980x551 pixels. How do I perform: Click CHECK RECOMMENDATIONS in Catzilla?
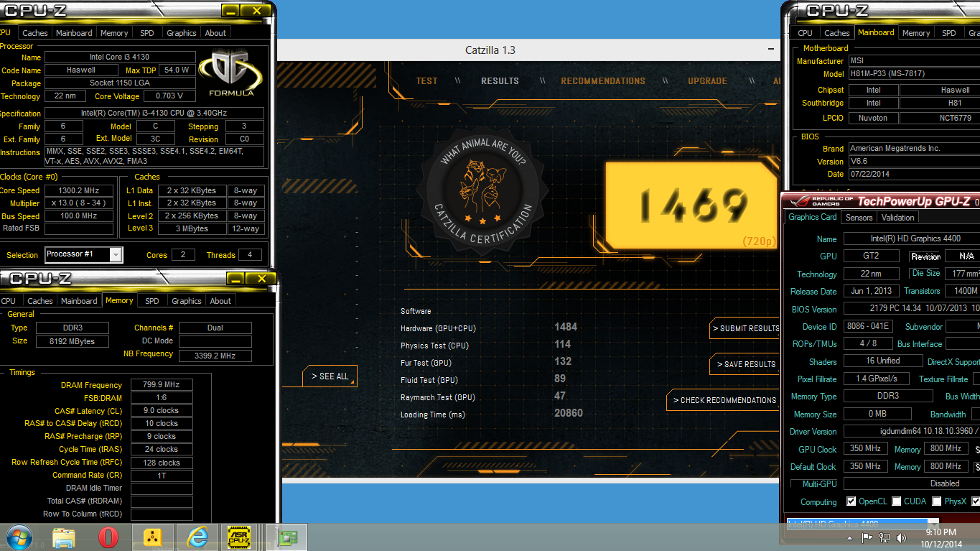coord(724,400)
